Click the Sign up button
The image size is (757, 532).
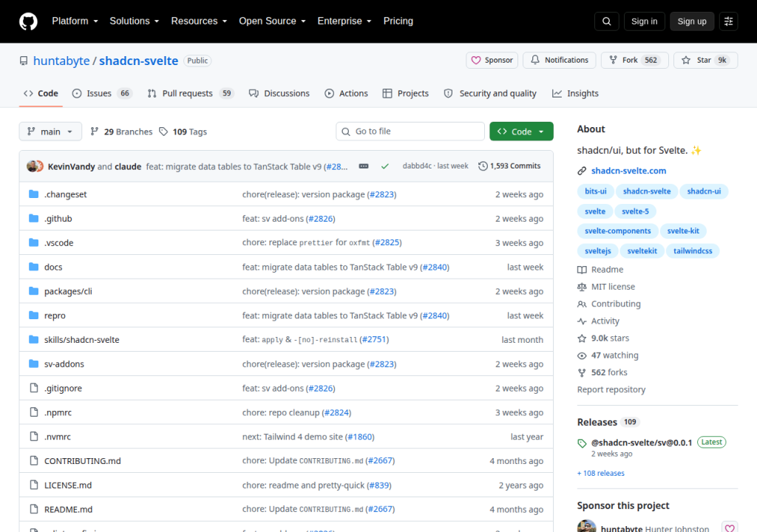tap(692, 21)
